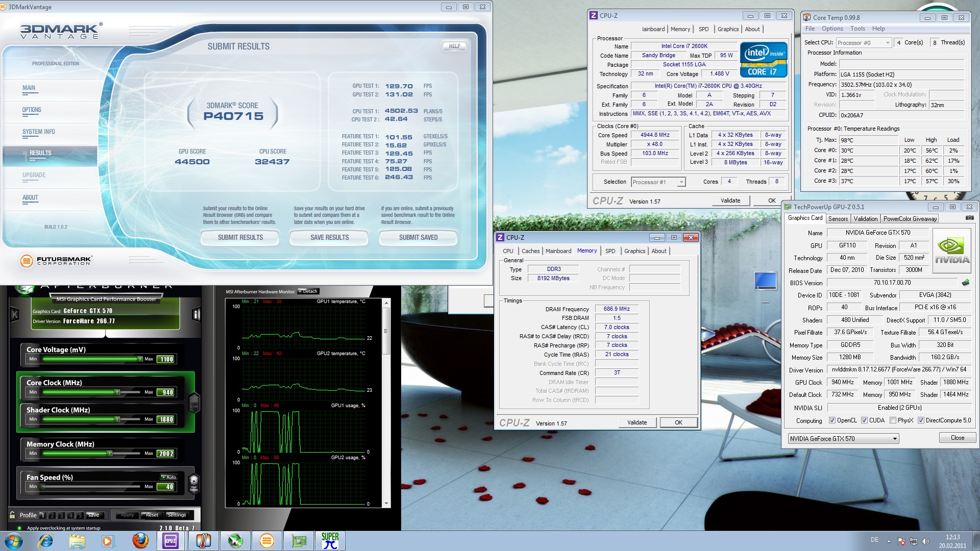Image resolution: width=980 pixels, height=551 pixels.
Task: Click the Afterburner info 'i' side button
Action: point(196,315)
